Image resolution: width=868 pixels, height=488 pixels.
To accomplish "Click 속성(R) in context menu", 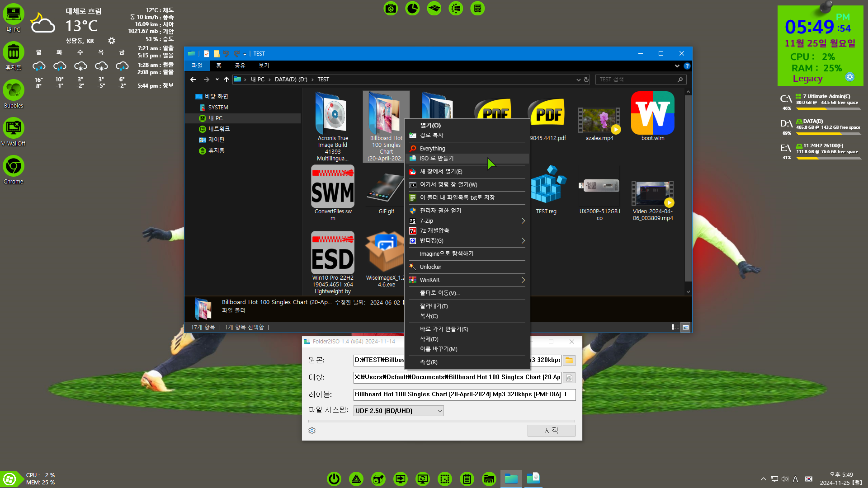I will point(467,362).
